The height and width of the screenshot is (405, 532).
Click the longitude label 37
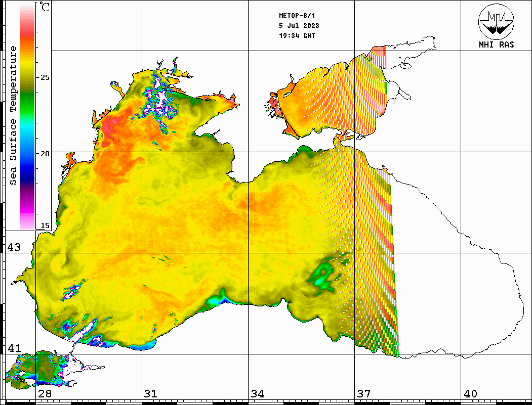[x=364, y=394]
